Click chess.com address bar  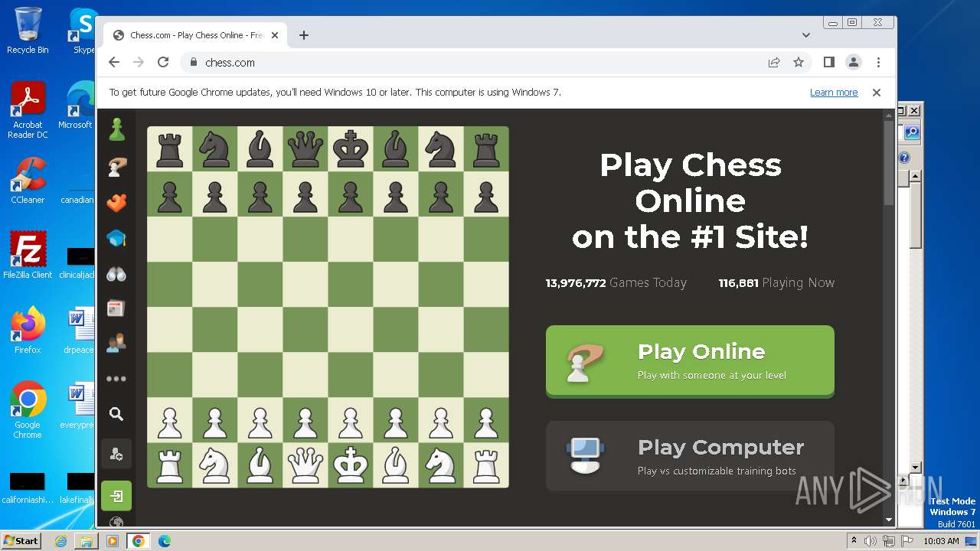pos(475,63)
